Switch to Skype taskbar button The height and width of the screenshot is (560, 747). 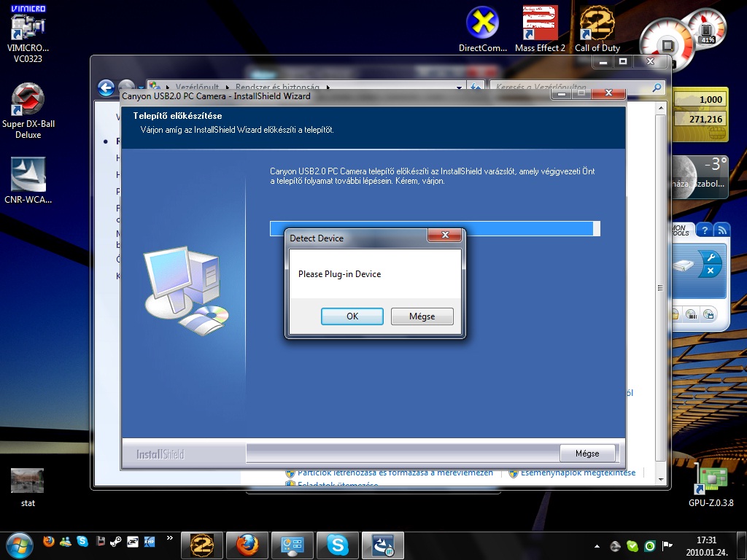click(338, 545)
